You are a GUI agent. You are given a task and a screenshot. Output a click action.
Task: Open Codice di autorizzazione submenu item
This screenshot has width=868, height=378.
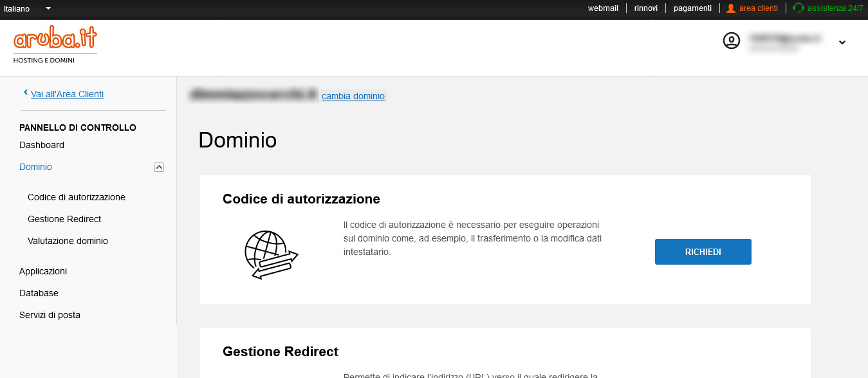77,197
